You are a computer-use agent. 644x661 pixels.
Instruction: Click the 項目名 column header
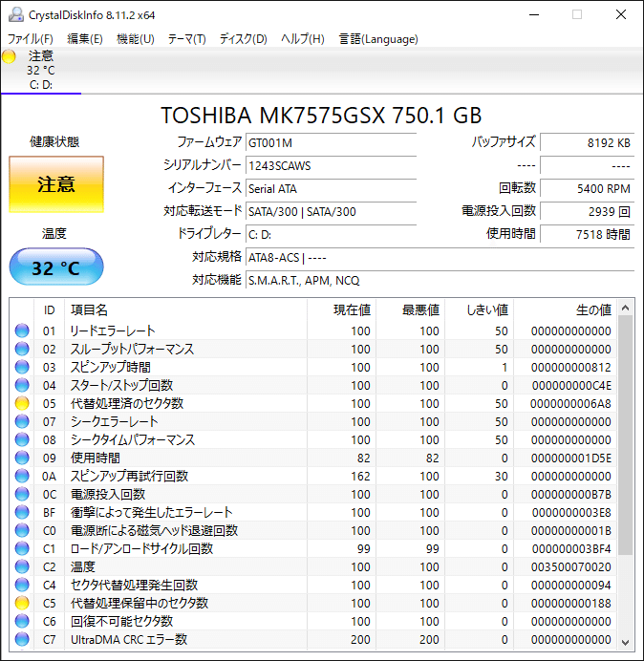coord(185,310)
